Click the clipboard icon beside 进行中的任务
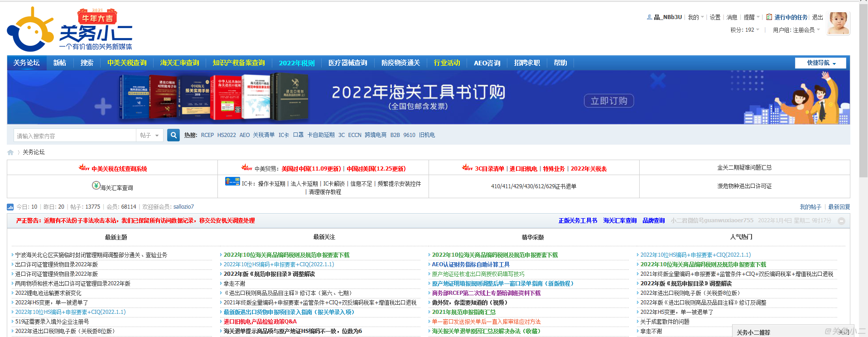This screenshot has height=337, width=868. [769, 17]
